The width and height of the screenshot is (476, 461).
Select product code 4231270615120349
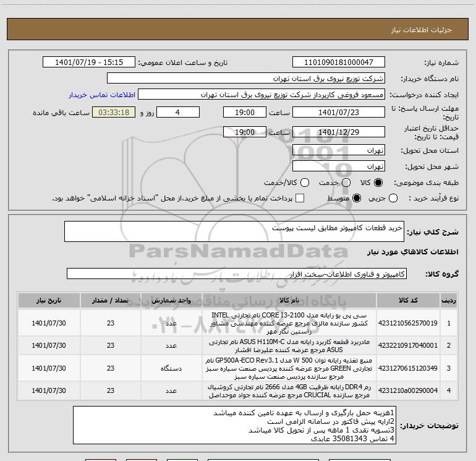point(408,368)
